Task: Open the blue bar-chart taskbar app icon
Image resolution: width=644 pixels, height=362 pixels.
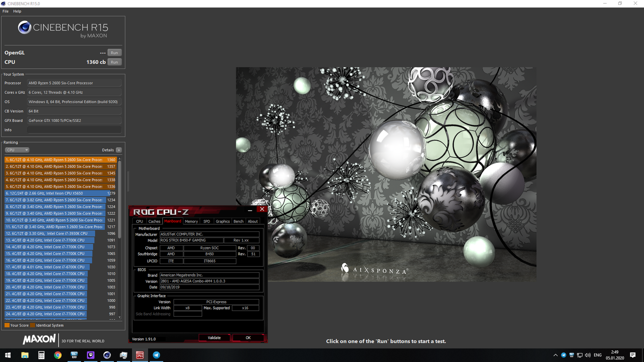Action: pos(74,355)
